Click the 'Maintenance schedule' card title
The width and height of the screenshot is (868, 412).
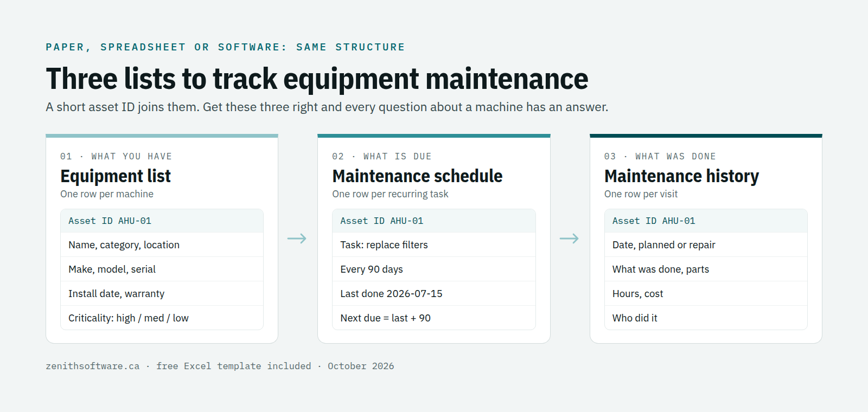click(x=417, y=176)
